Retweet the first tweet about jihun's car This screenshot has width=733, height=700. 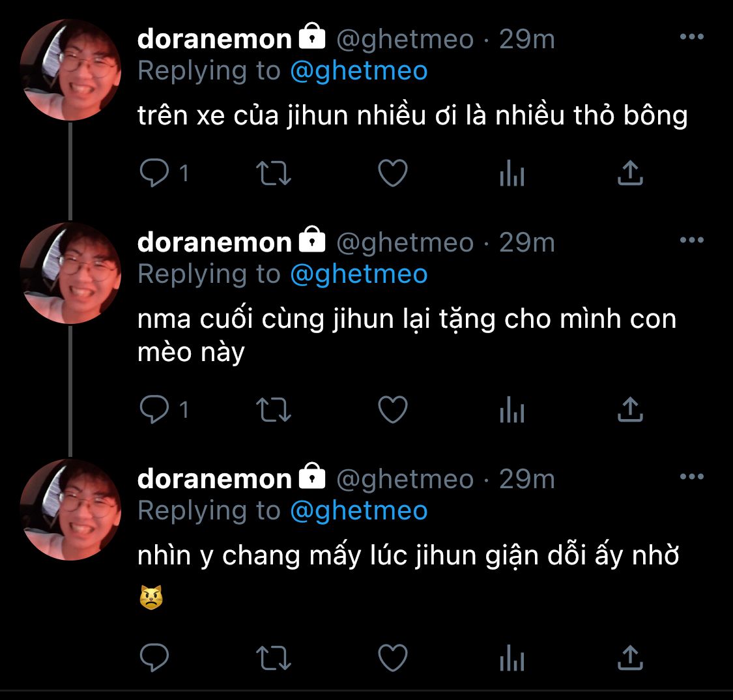[274, 173]
